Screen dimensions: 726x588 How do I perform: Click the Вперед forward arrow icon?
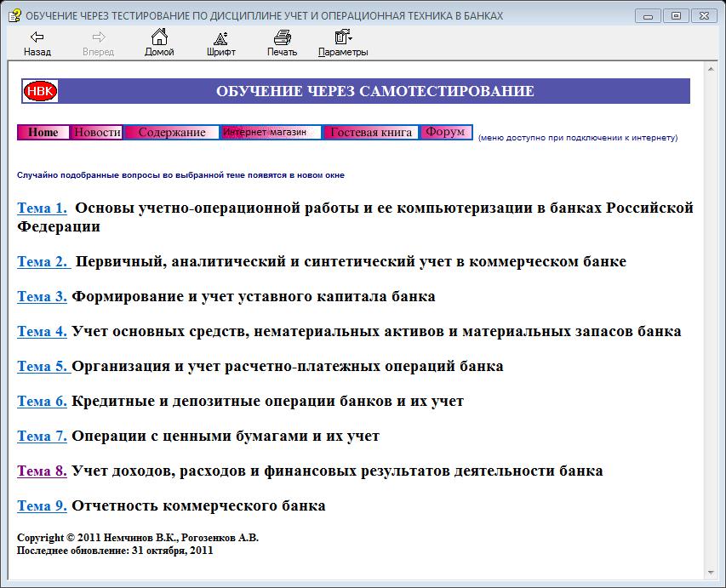coord(98,37)
